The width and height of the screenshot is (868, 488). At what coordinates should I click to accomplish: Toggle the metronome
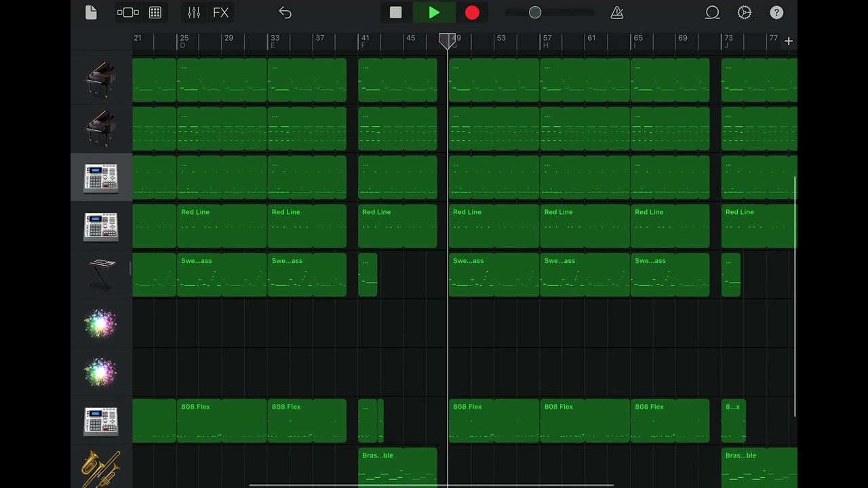click(616, 13)
